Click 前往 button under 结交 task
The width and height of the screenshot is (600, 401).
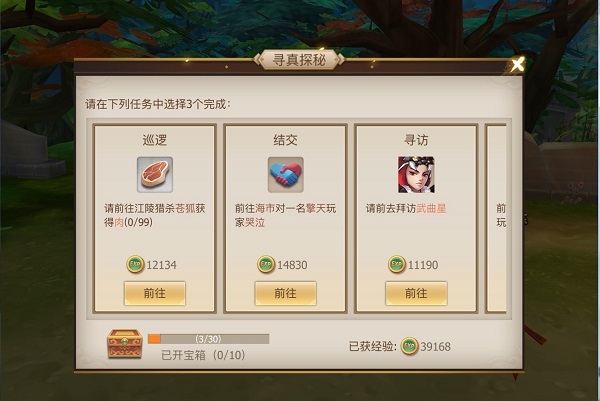pyautogui.click(x=285, y=293)
